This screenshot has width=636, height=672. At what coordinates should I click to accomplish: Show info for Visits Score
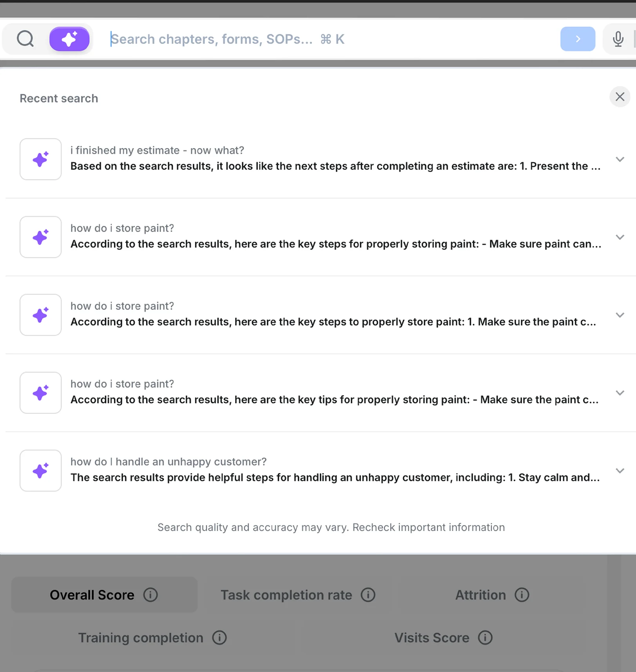485,638
